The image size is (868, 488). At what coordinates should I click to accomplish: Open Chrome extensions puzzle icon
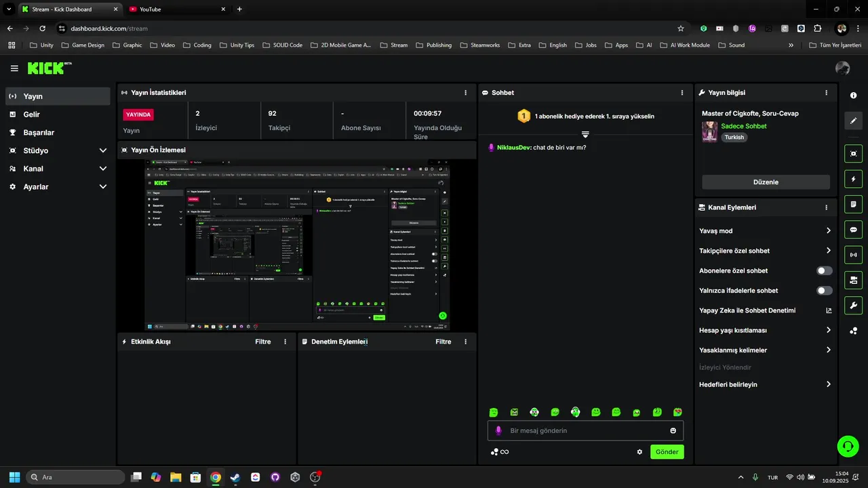(817, 28)
